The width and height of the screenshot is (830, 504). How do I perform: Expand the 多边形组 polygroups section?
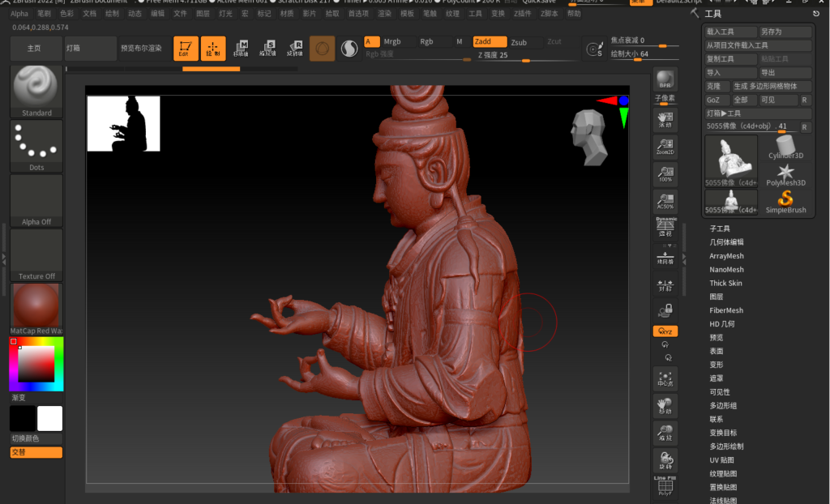click(x=723, y=406)
